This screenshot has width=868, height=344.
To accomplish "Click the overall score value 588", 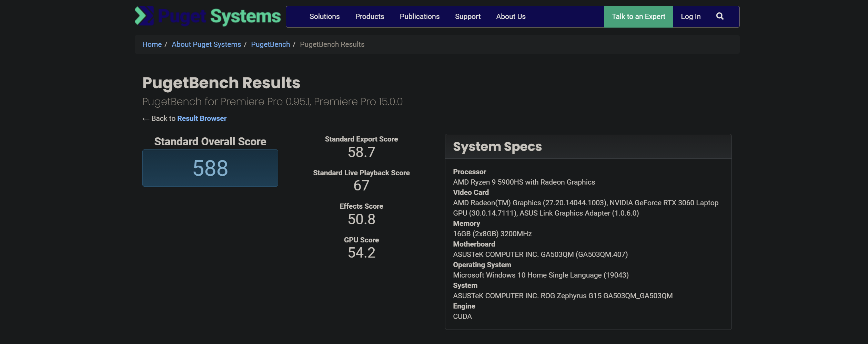I will pyautogui.click(x=210, y=168).
